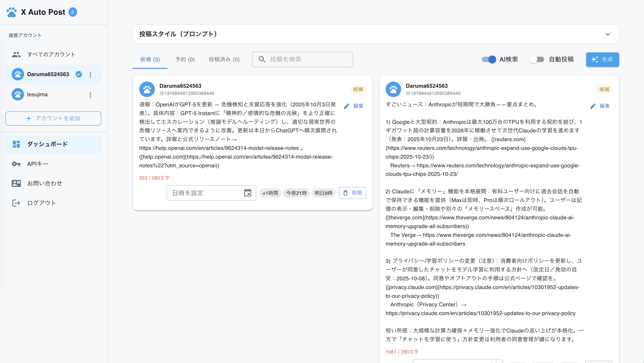Viewport: 644px width, 363px height.
Task: Click the 1081 / 280文字 character counter
Action: (x=402, y=352)
